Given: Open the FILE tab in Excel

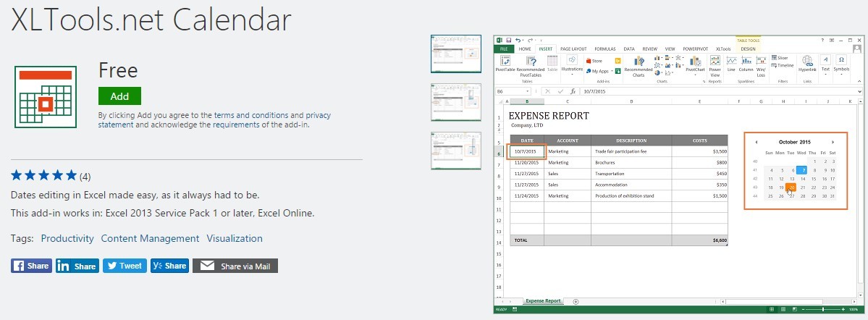Looking at the screenshot, I should [504, 49].
